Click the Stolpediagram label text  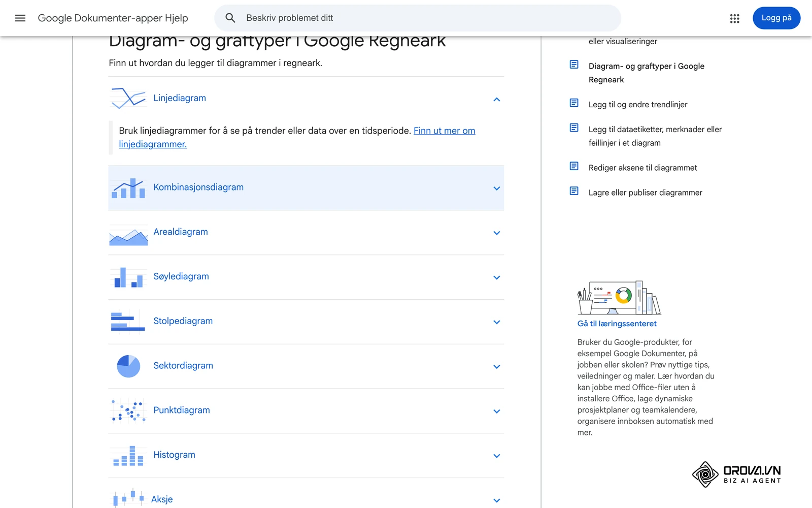pos(183,321)
